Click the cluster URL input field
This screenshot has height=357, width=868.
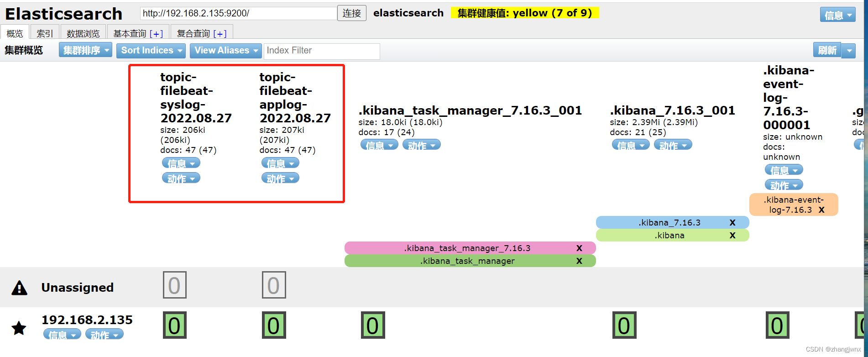[x=238, y=13]
